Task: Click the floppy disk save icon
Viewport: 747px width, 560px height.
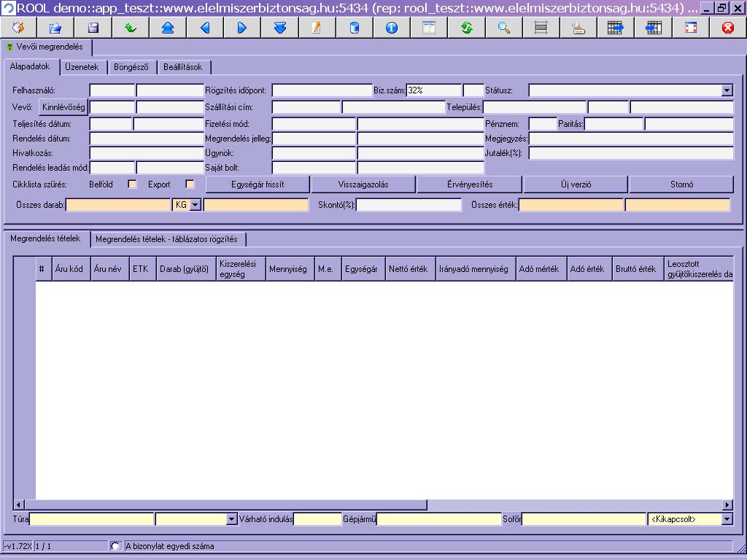Action: click(93, 28)
